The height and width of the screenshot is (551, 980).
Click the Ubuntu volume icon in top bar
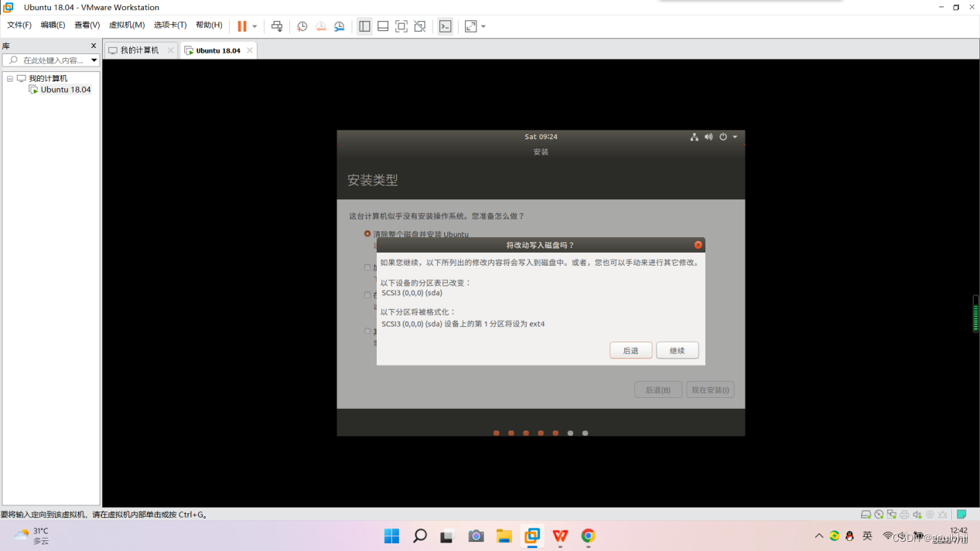tap(709, 137)
